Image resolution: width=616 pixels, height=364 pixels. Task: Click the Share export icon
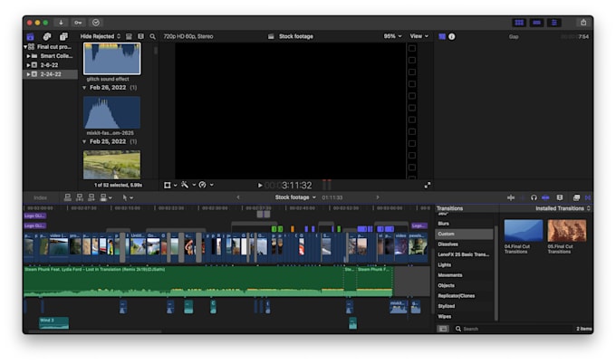point(583,23)
